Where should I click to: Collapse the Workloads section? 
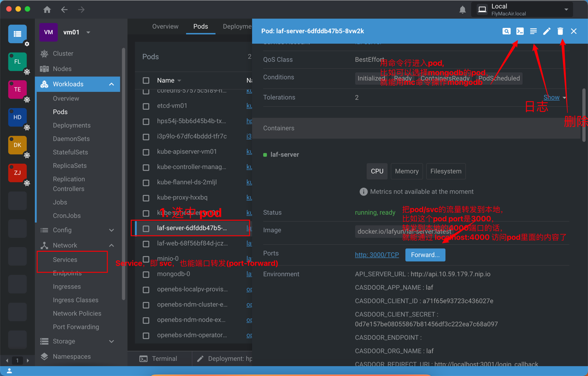tap(112, 84)
